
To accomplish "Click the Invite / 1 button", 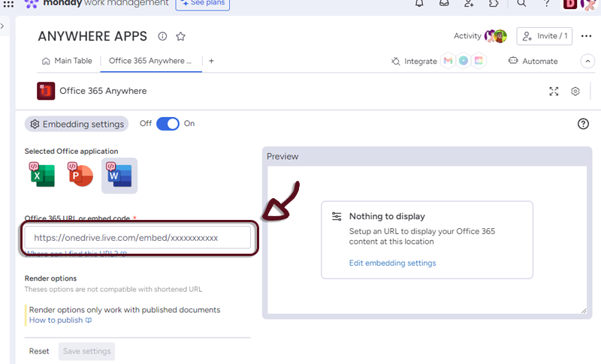I will [545, 36].
